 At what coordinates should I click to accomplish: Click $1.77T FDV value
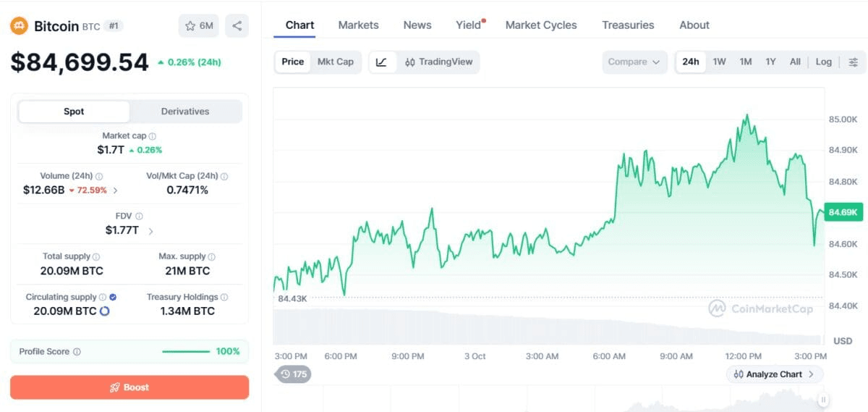pos(122,231)
